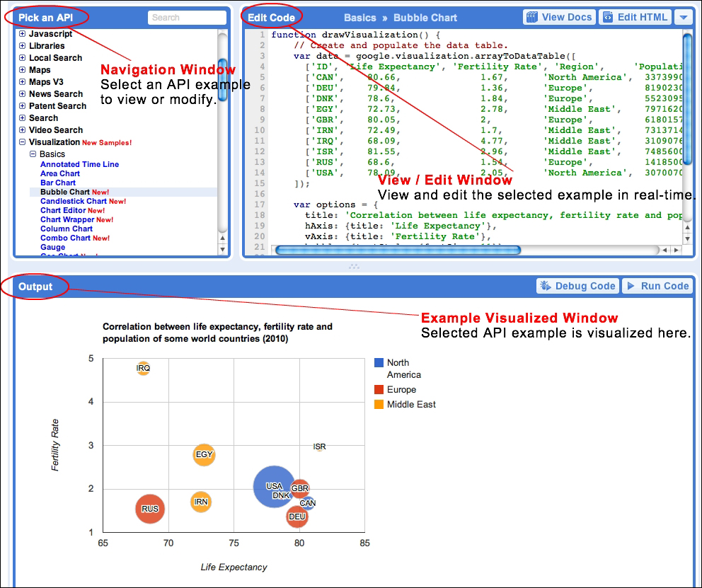Click the North America legend color swatch

(379, 363)
